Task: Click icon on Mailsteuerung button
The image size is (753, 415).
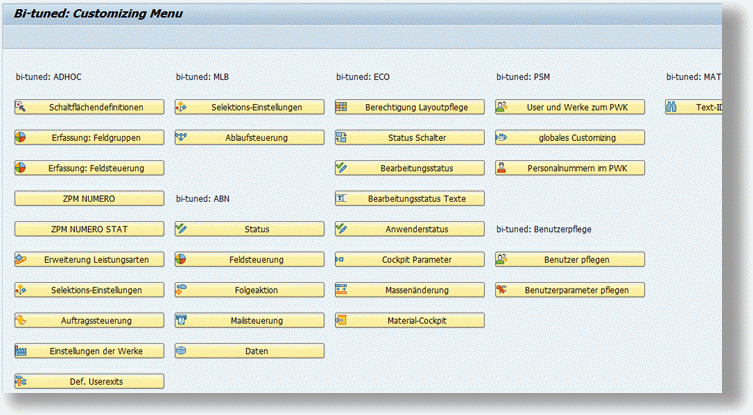Action: 181,320
